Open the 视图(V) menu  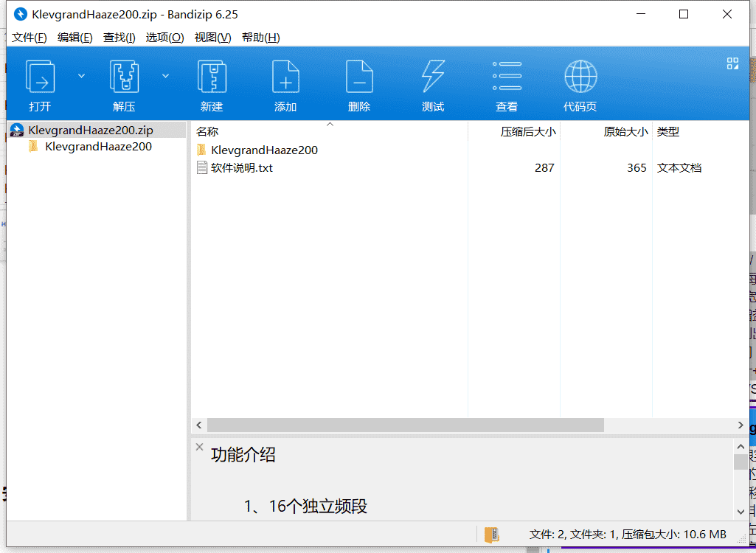212,38
